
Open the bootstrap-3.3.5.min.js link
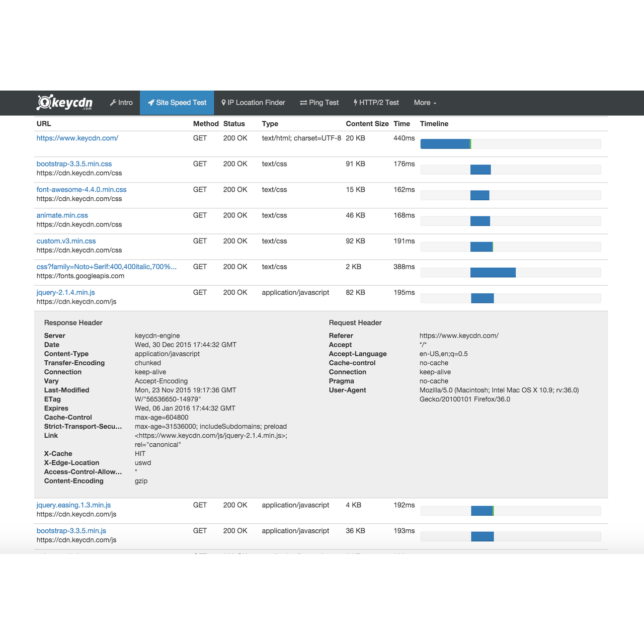tap(72, 530)
